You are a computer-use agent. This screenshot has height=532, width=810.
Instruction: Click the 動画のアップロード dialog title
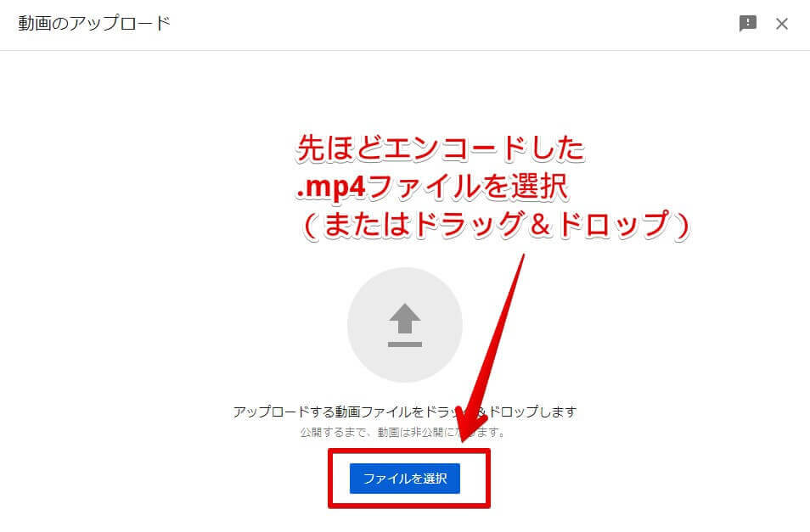pos(94,23)
